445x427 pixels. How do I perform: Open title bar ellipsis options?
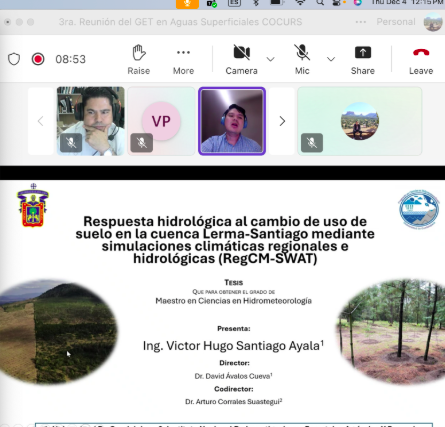tap(361, 22)
